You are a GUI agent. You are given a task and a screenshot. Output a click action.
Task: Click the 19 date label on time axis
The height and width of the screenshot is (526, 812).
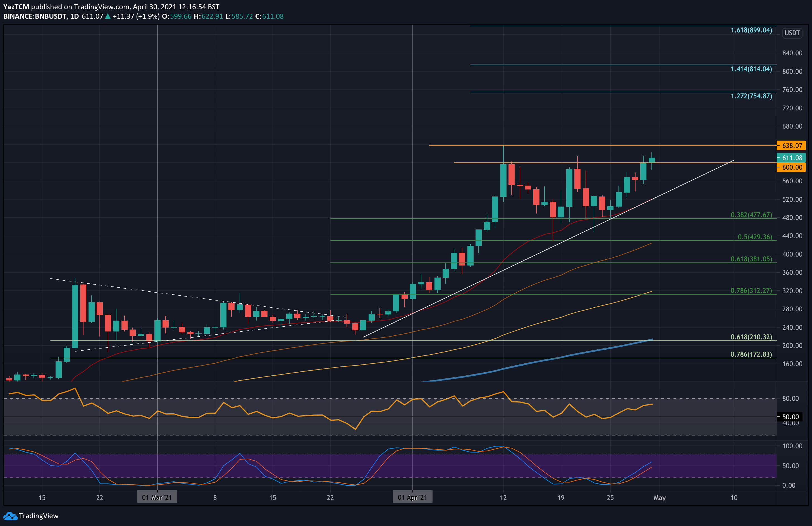[561, 498]
